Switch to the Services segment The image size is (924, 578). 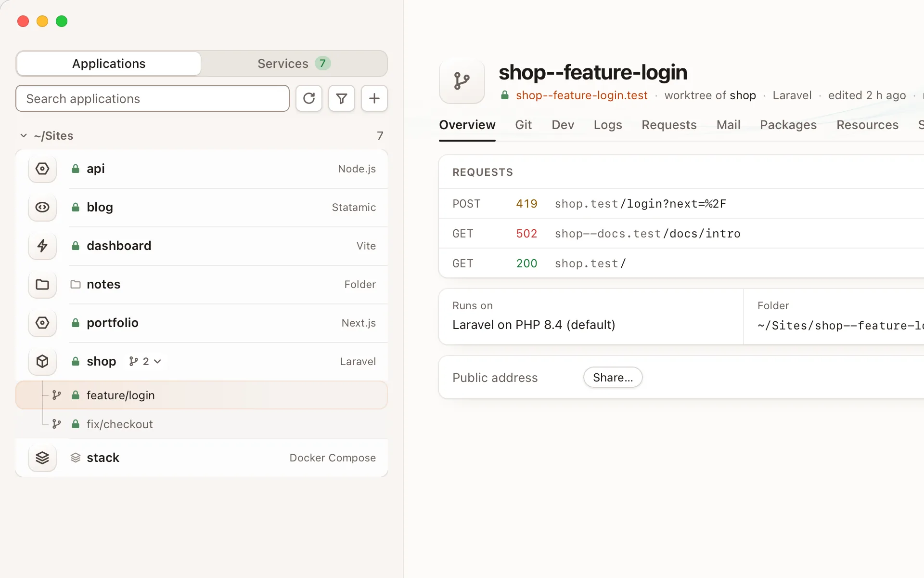[x=294, y=64]
